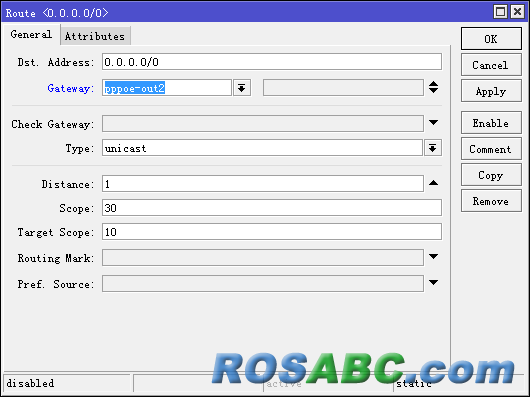Expand the Pref. Source option
Screen dimensions: 530x397
[x=434, y=282]
